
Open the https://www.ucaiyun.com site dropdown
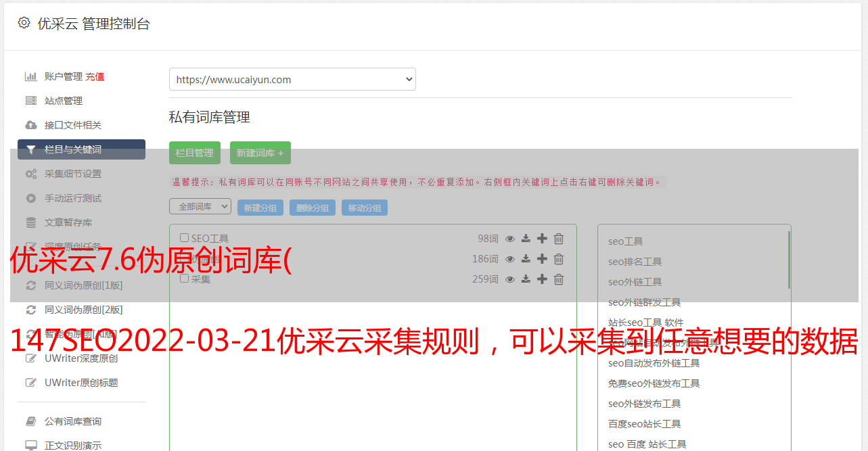pyautogui.click(x=292, y=79)
